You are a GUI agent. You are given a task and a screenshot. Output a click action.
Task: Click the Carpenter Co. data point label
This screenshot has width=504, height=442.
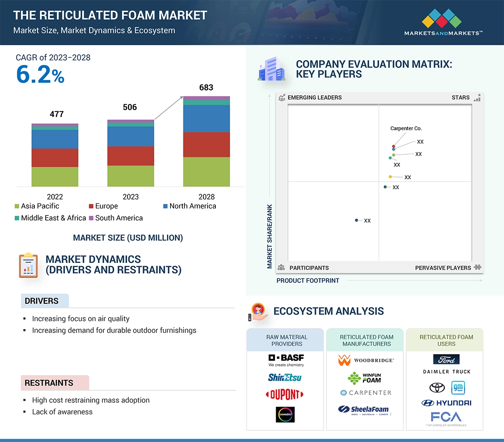pos(406,128)
